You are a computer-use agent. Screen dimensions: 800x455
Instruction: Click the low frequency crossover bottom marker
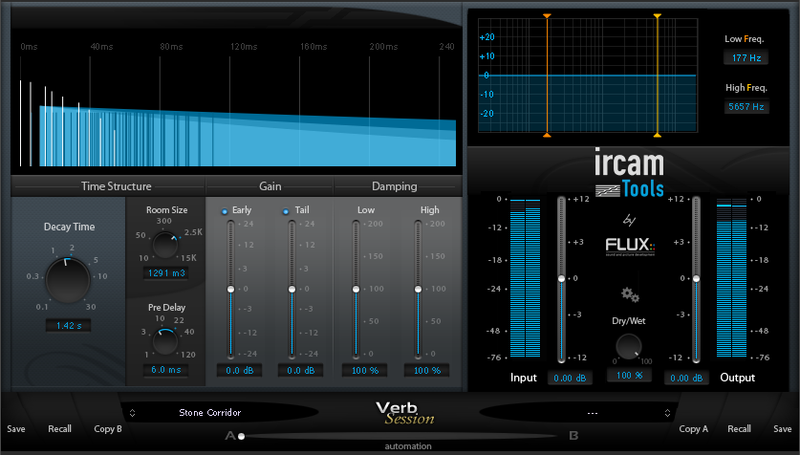(x=547, y=135)
